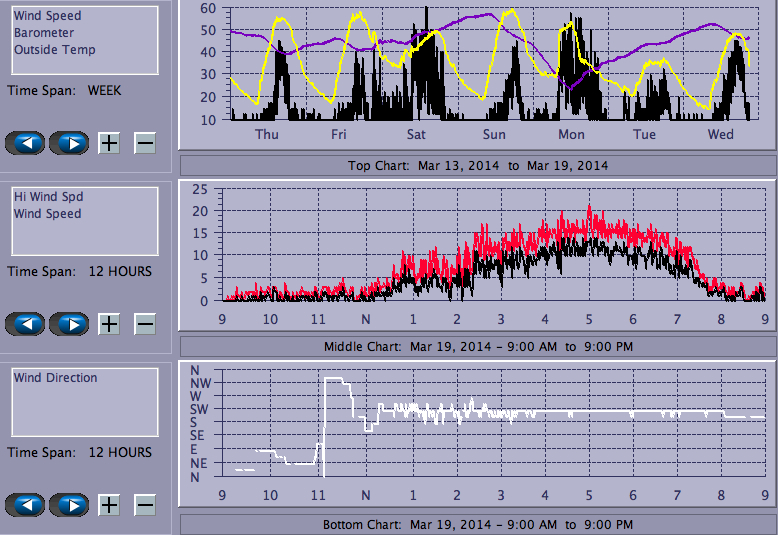Click the top chart's forward arrow button

coord(69,143)
